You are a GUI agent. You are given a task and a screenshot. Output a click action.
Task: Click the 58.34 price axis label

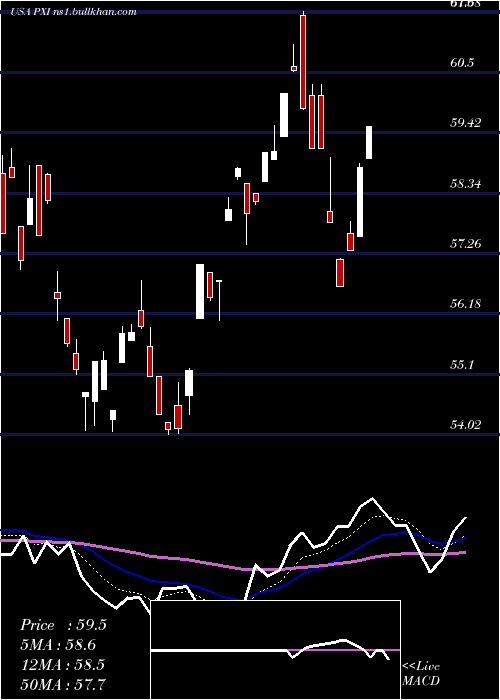pos(466,183)
